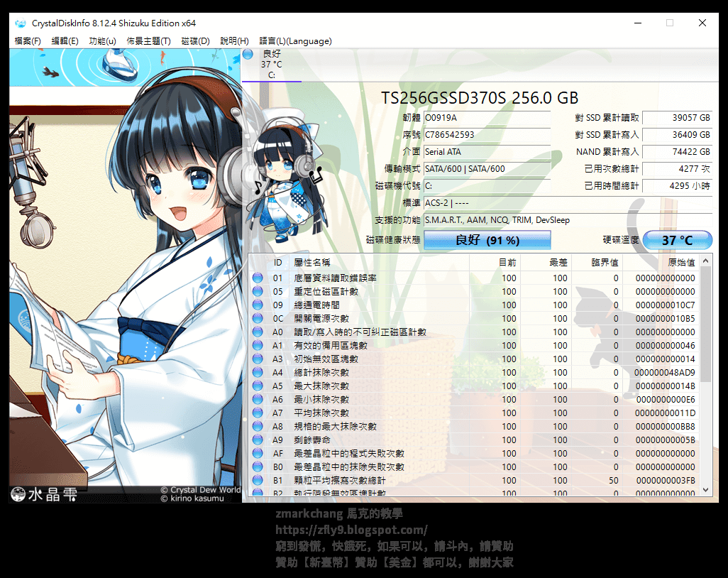
Task: Click the transfer mode field SATA/600 | SATA/600
Action: 487,169
